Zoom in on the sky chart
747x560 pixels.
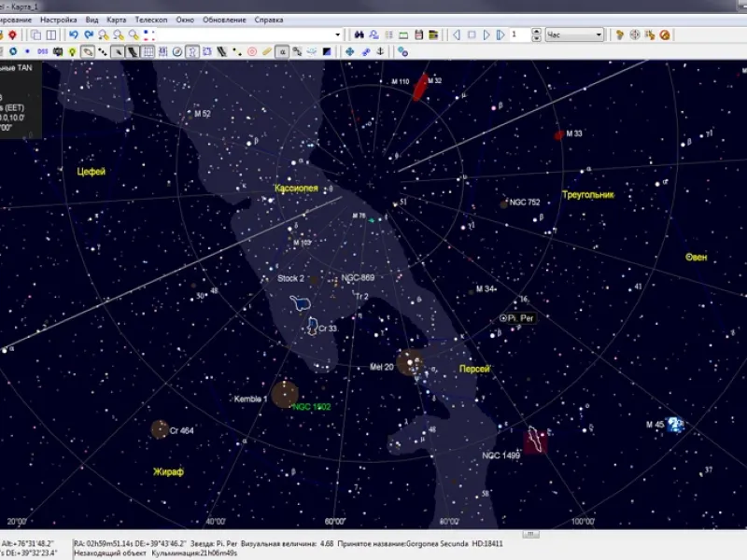pyautogui.click(x=102, y=35)
